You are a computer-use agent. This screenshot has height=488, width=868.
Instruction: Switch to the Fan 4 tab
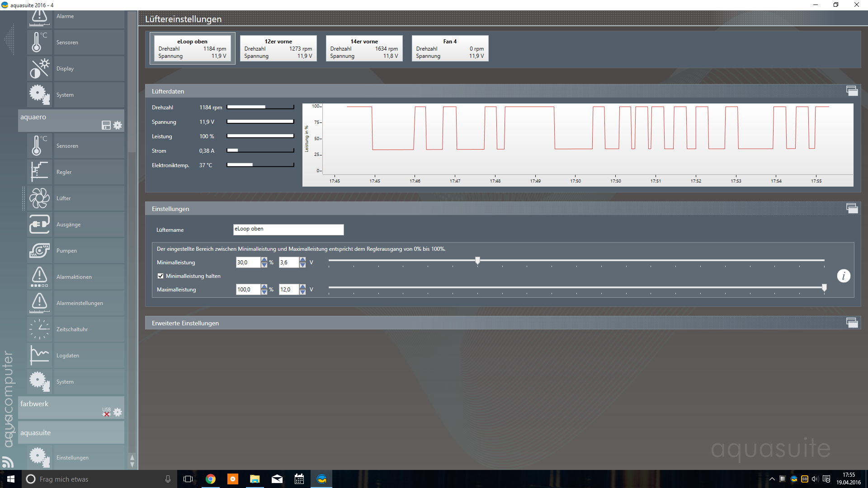pos(450,48)
